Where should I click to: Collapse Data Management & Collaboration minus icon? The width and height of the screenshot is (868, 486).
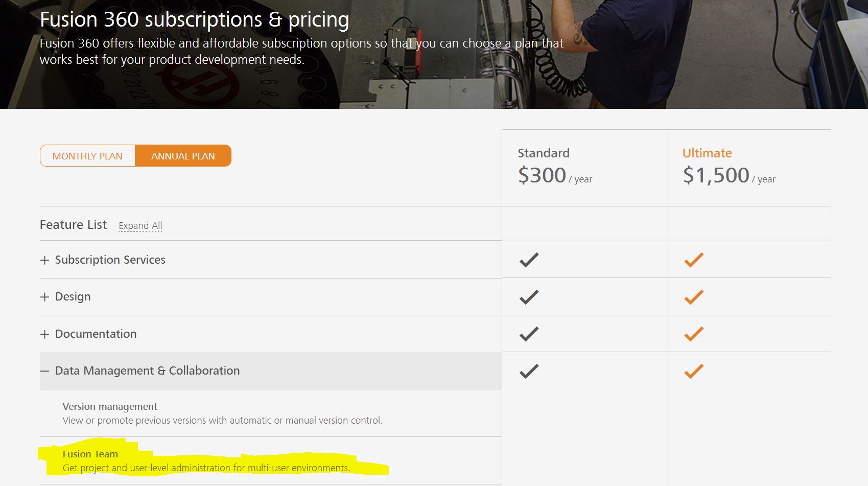coord(45,371)
